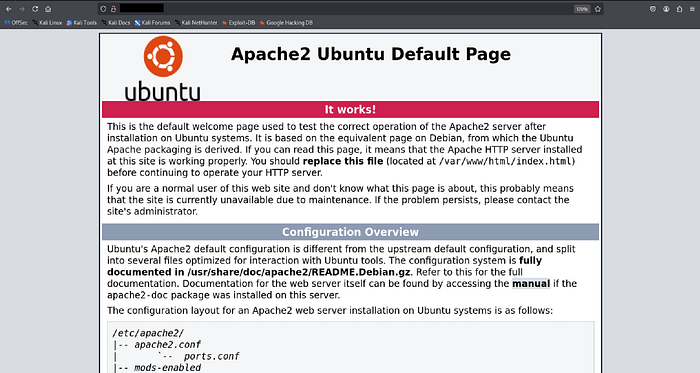Click the 'Apache2 Ubuntu Default Page' heading
700x373 pixels.
371,54
